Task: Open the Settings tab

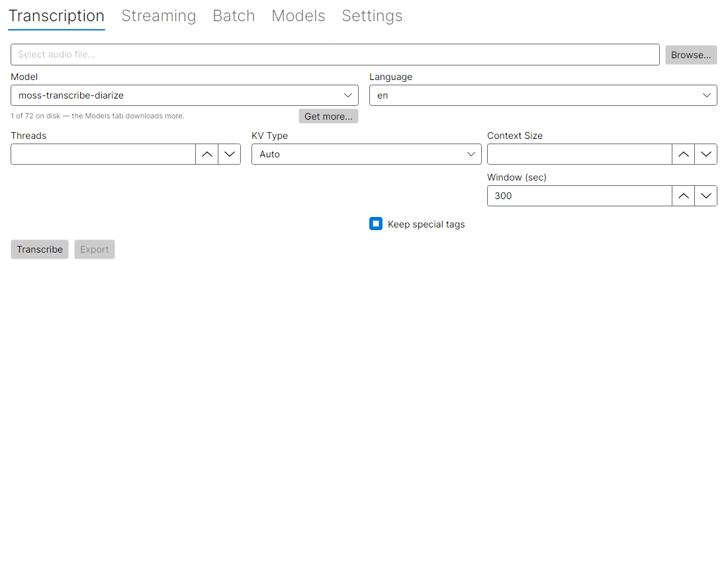Action: point(372,16)
